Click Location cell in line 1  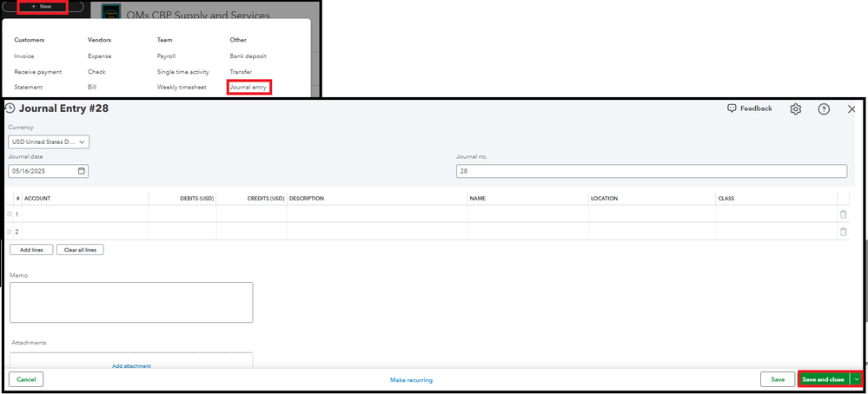(653, 213)
